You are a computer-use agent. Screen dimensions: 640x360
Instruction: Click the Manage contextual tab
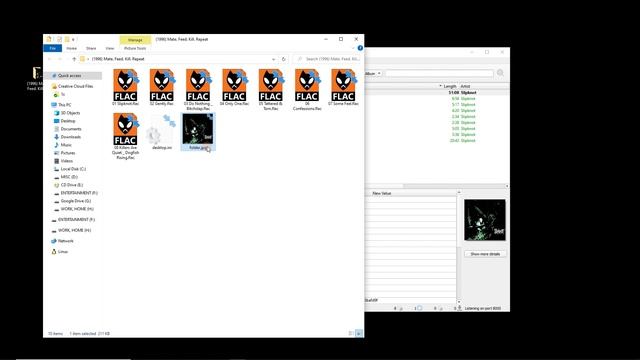click(x=135, y=40)
